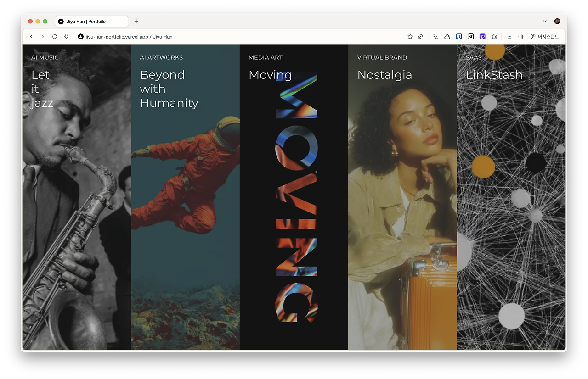The height and width of the screenshot is (379, 588).
Task: Click the SAAS category label
Action: pyautogui.click(x=474, y=57)
